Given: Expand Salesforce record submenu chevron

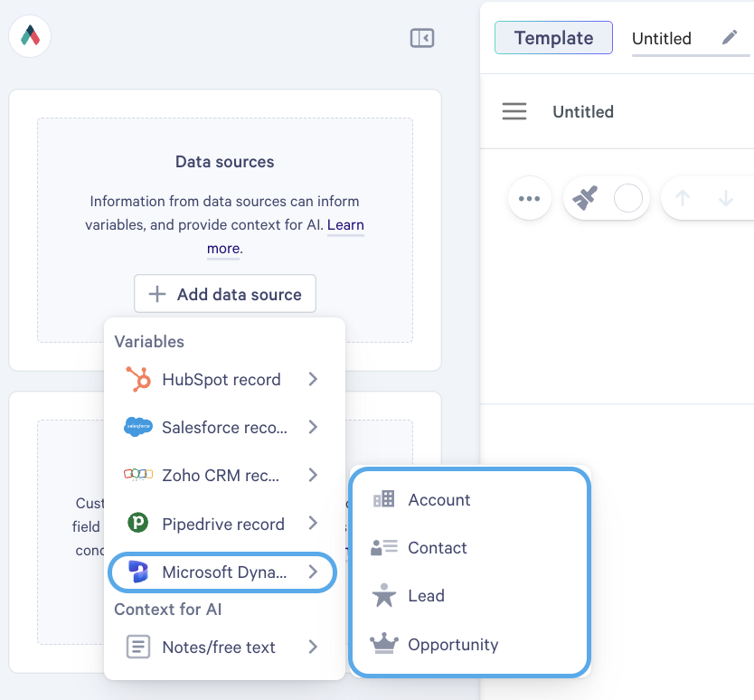Looking at the screenshot, I should tap(313, 427).
